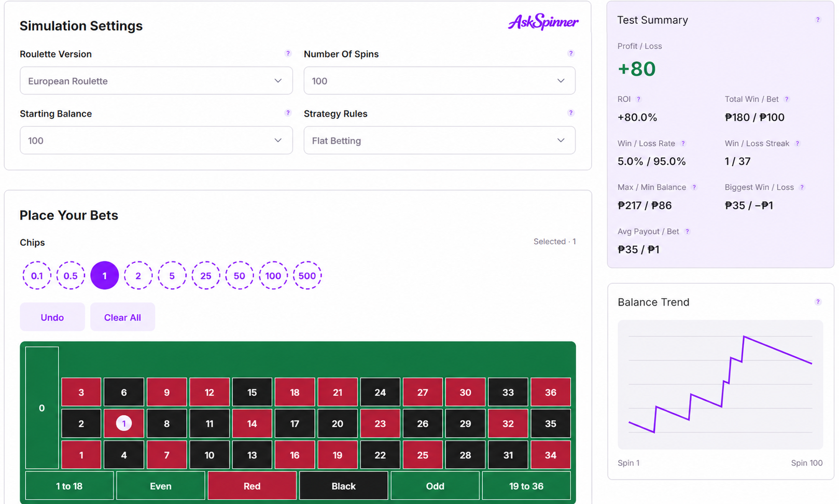839x504 pixels.
Task: Select the 0.5 chip
Action: [71, 275]
